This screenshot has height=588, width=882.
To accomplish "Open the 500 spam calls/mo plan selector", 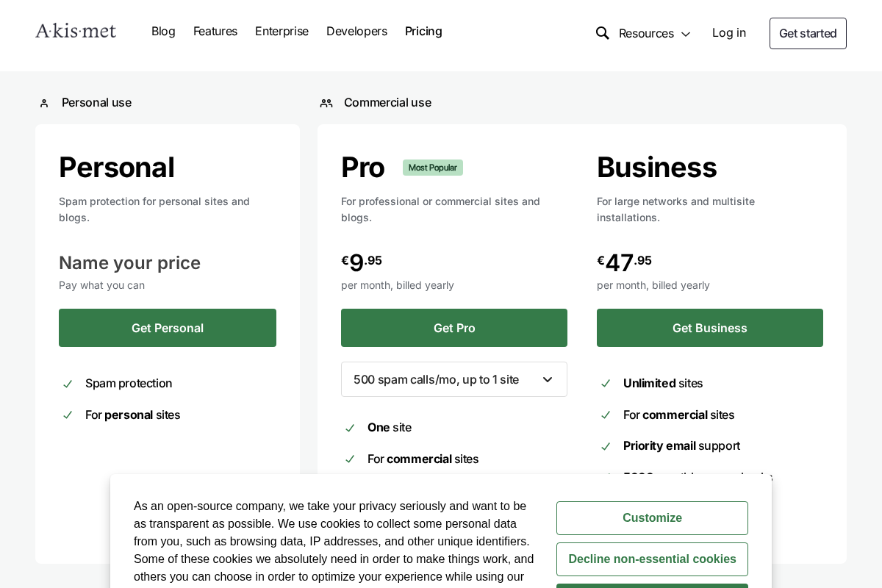I will coord(454,379).
